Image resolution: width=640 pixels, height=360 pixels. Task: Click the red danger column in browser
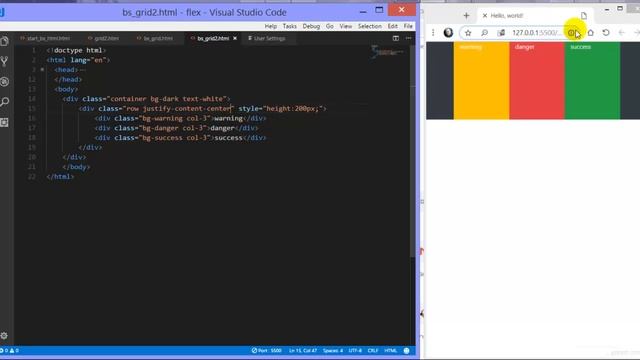click(x=537, y=80)
